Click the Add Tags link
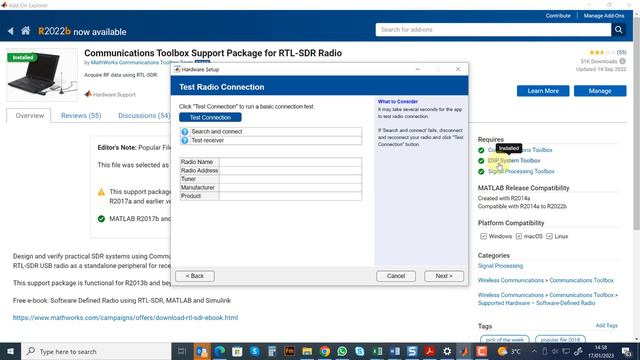This screenshot has width=640, height=360. pos(607,325)
